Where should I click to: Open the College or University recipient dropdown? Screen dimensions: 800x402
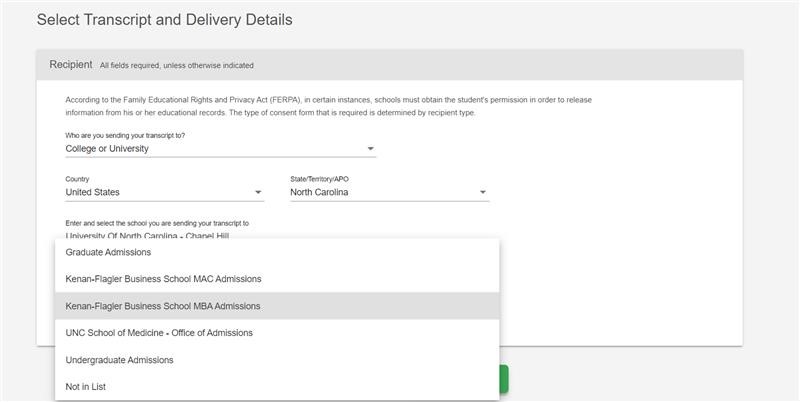(215, 149)
